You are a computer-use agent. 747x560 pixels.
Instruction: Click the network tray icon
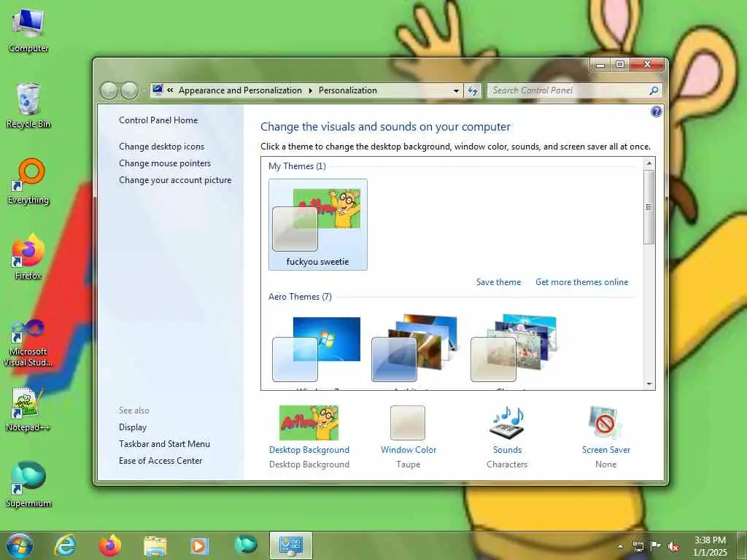(x=638, y=546)
